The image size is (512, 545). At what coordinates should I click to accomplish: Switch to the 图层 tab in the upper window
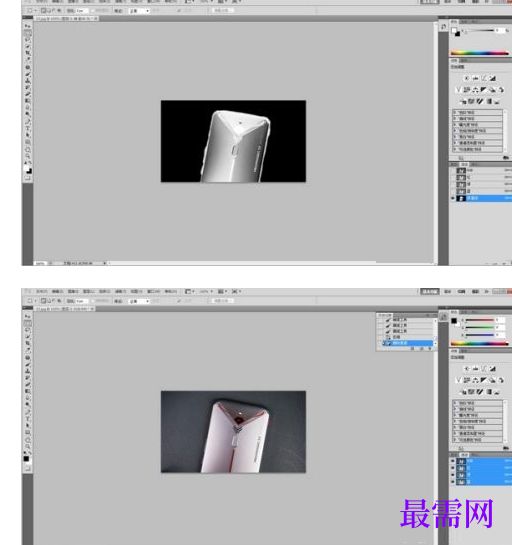[x=454, y=164]
